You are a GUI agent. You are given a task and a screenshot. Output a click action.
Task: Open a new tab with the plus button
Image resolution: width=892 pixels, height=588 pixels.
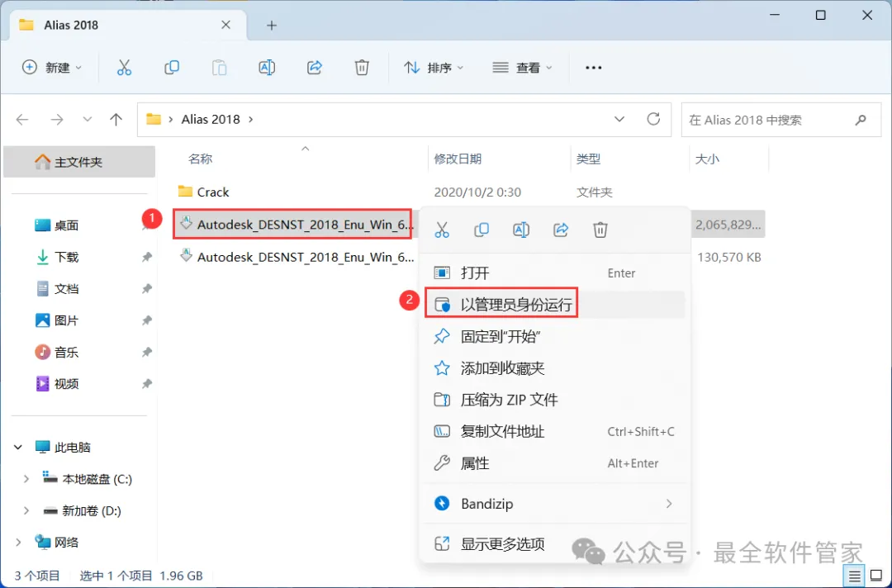[x=272, y=25]
